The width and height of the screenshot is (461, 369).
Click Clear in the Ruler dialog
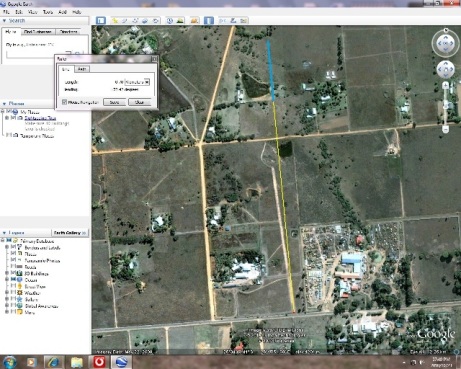pyautogui.click(x=139, y=102)
